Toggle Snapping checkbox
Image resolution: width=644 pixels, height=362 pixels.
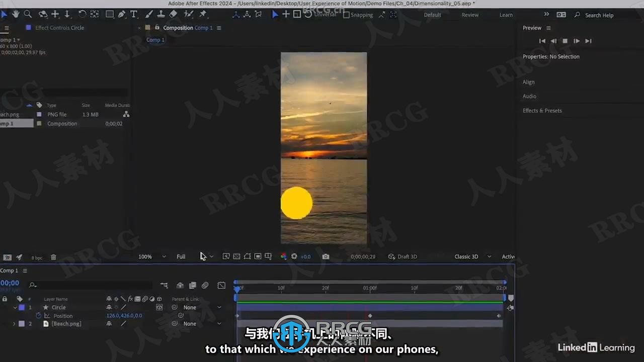click(x=346, y=15)
